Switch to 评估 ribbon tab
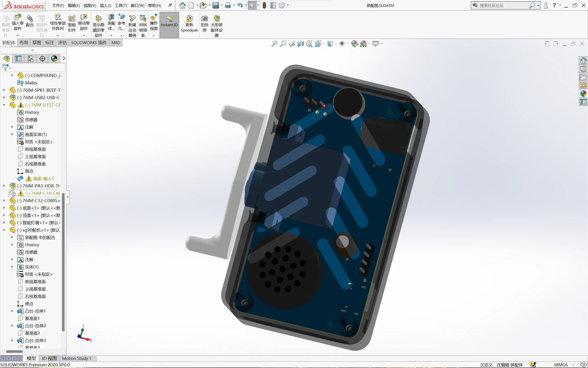Screen dimensions: 588x368 (x=62, y=43)
